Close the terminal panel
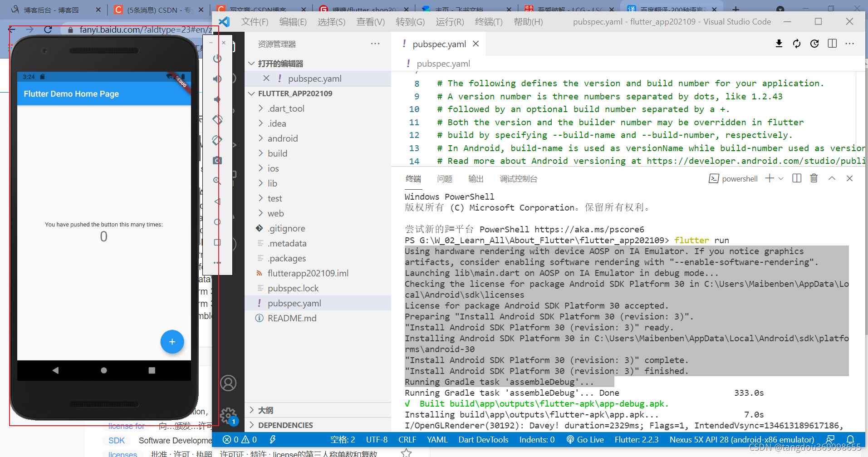868x457 pixels. (849, 178)
